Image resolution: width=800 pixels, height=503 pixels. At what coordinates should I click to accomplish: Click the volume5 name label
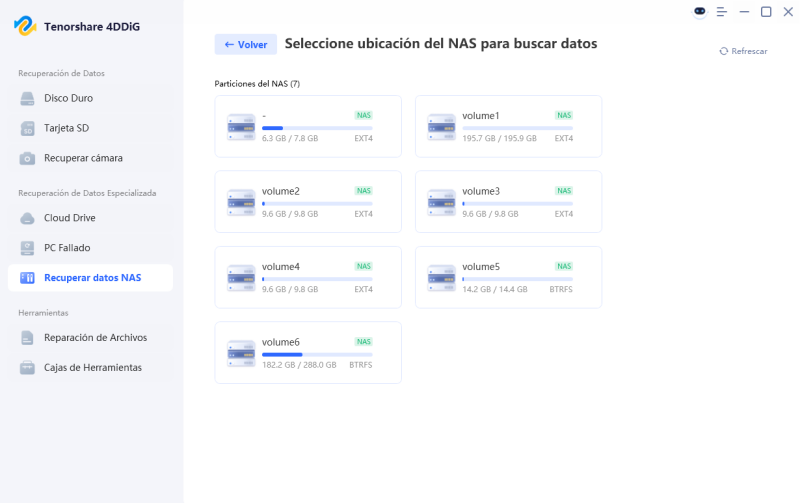point(481,267)
